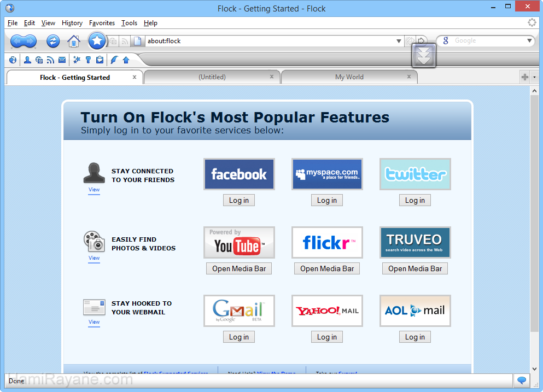Image resolution: width=543 pixels, height=392 pixels.
Task: Click the Flickr logo thumbnail
Action: pyautogui.click(x=327, y=242)
